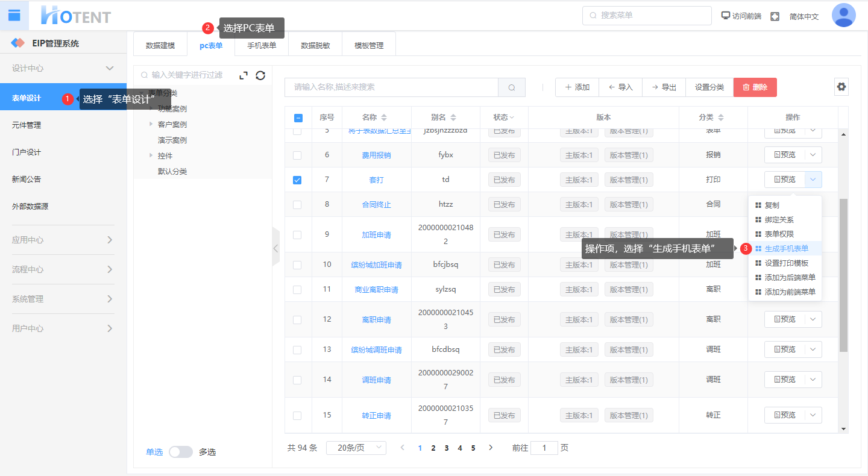The width and height of the screenshot is (868, 476).
Task: Switch to the 手机表单 tab
Action: (262, 45)
